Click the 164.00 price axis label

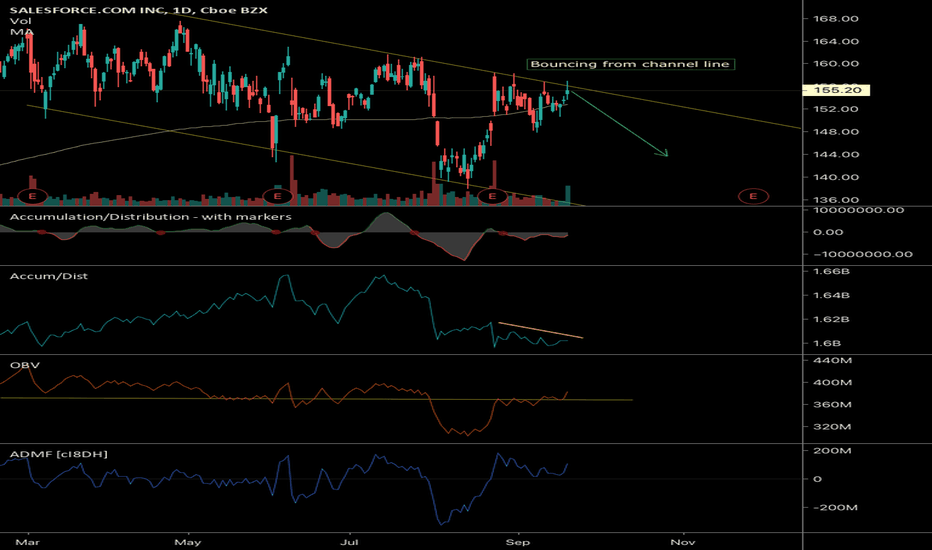[x=836, y=41]
